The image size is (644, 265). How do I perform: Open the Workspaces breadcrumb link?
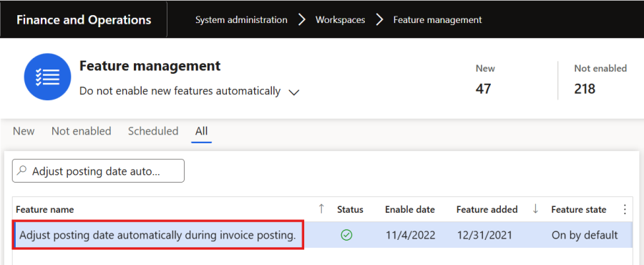pyautogui.click(x=340, y=20)
